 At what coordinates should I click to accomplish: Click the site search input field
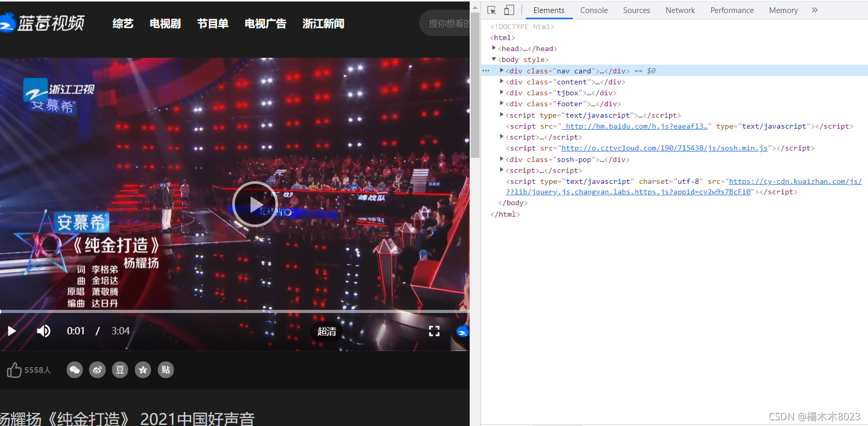(445, 23)
